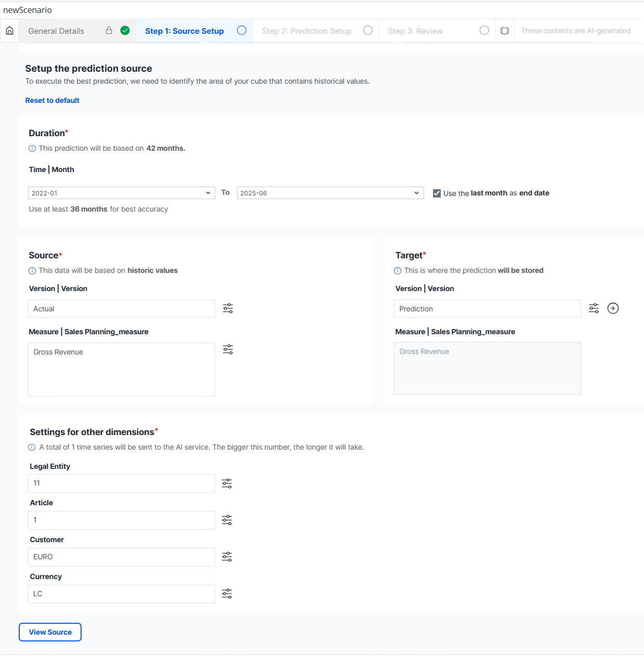The width and height of the screenshot is (644, 656).
Task: Click Reset to default link
Action: point(52,100)
